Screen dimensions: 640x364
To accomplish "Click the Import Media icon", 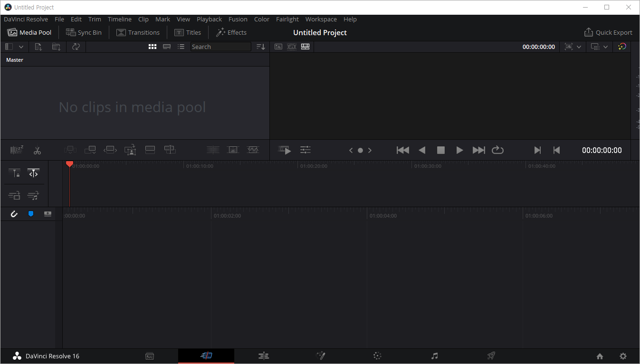I will click(38, 47).
